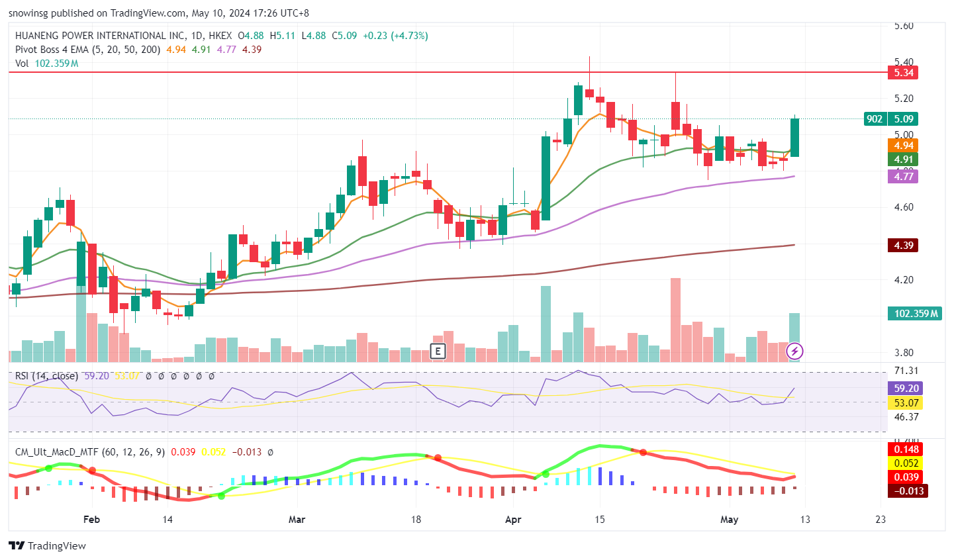Viewport: 954px width, 560px height.
Task: Click the purple 59.20 RSI legend value
Action: click(x=97, y=376)
